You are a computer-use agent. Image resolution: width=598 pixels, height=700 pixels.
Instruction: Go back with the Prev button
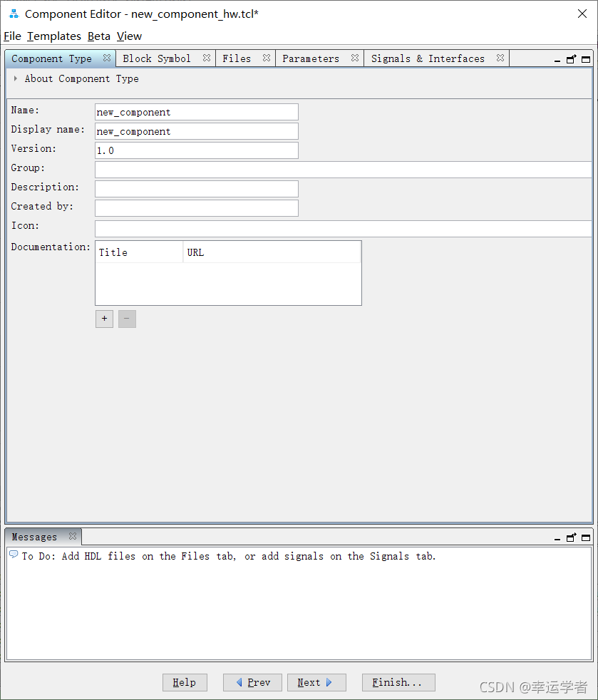(252, 682)
